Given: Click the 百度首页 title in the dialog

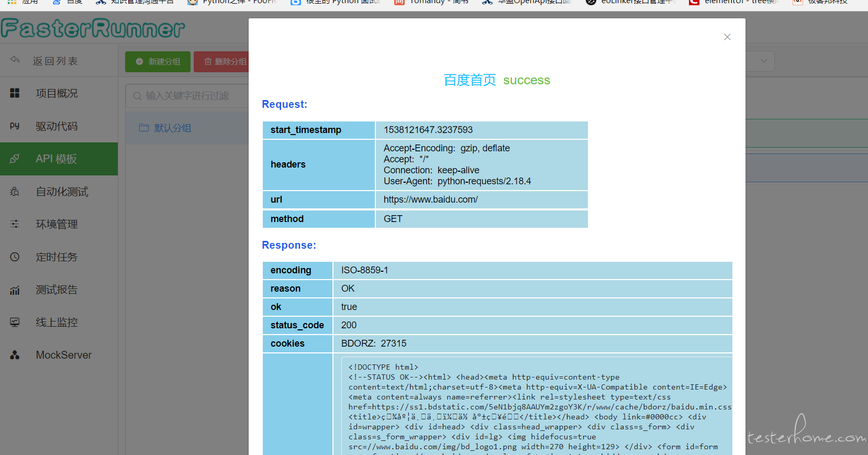Looking at the screenshot, I should [x=470, y=80].
